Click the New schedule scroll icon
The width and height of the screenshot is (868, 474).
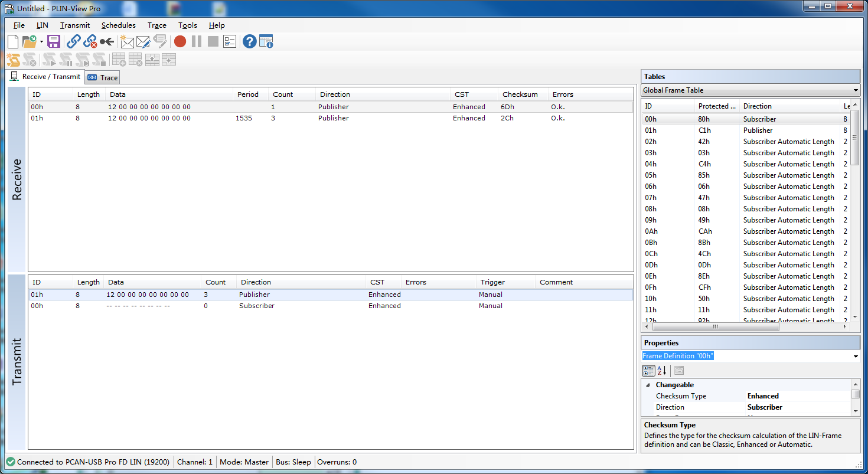13,60
